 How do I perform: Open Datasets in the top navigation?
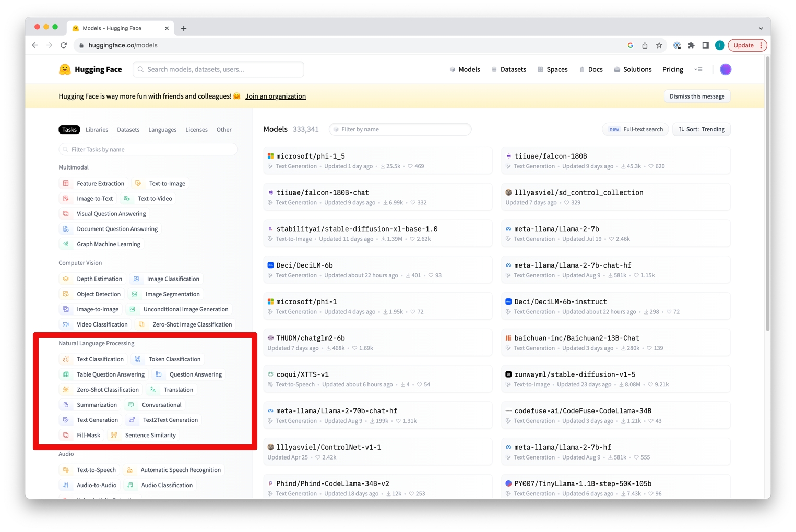tap(509, 69)
